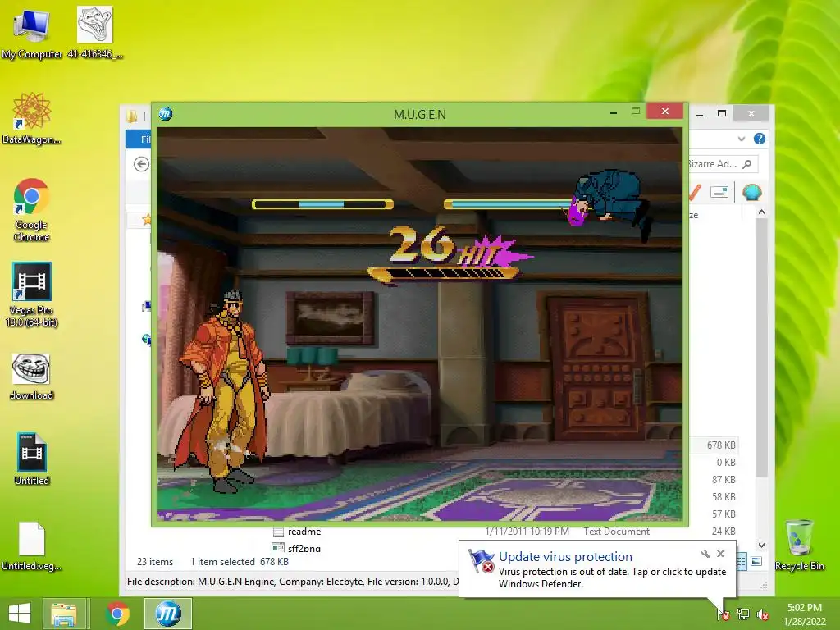Image resolution: width=840 pixels, height=630 pixels.
Task: Select the sff2png file name
Action: 304,548
